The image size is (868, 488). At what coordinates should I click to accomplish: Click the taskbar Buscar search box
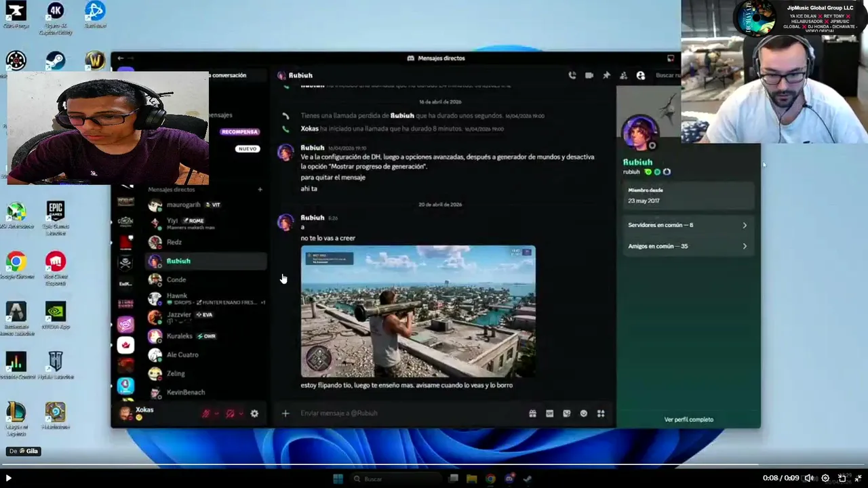point(395,479)
